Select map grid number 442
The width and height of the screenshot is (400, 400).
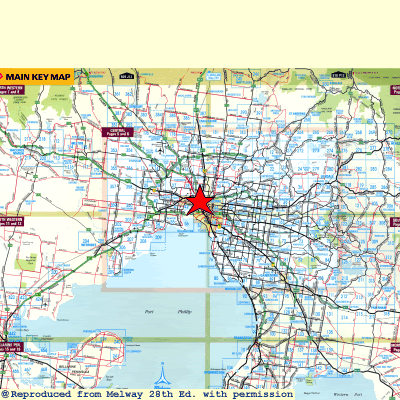[x=12, y=333]
